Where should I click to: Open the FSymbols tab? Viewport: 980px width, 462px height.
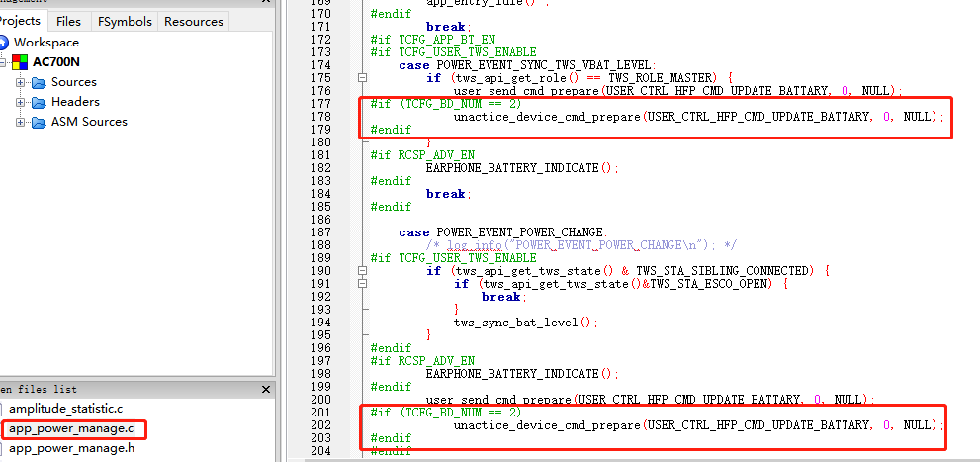125,21
